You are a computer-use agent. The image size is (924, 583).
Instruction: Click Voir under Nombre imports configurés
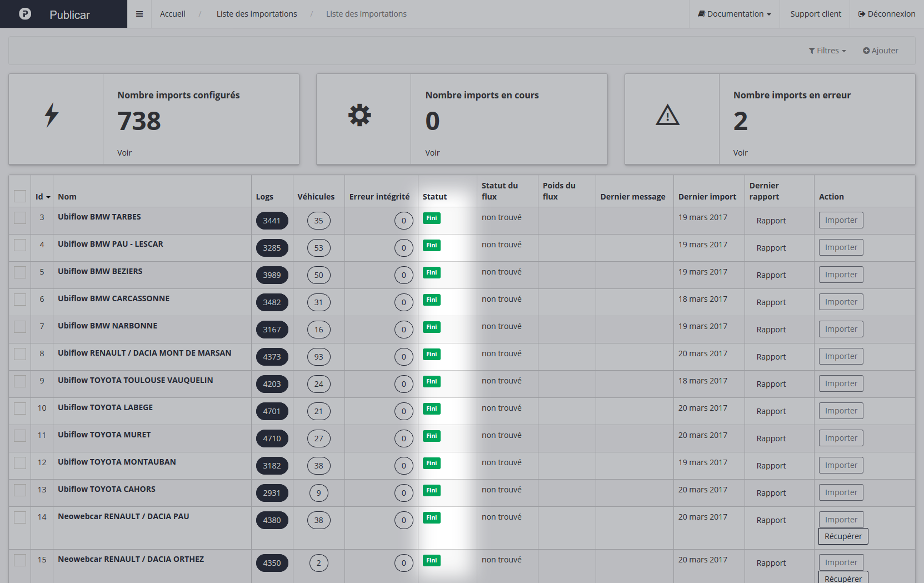[124, 153]
